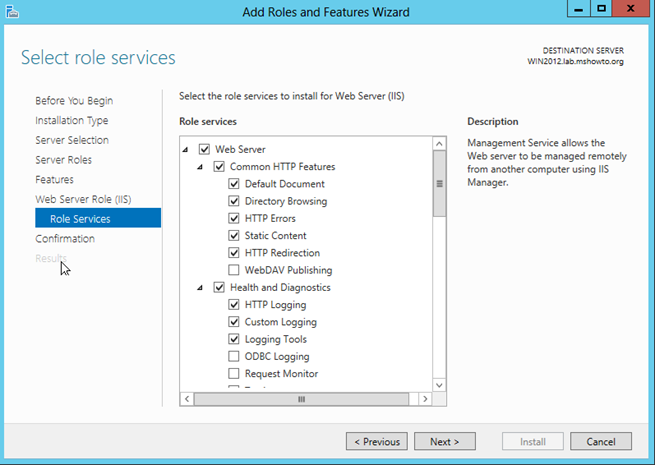
Task: Click the wizard icon in title bar
Action: click(12, 12)
